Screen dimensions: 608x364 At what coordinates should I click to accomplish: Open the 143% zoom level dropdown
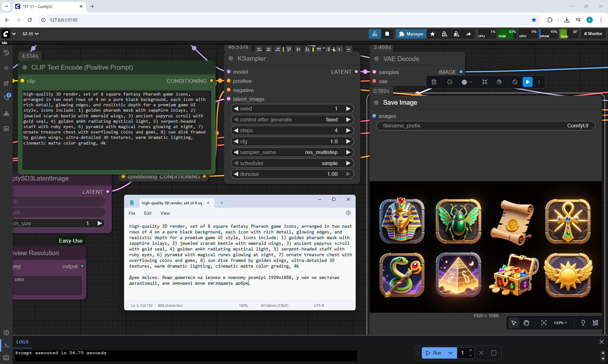coord(560,323)
